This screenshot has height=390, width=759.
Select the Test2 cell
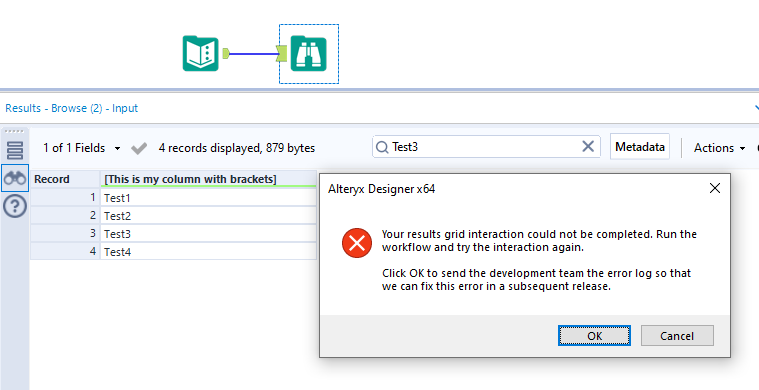(209, 215)
